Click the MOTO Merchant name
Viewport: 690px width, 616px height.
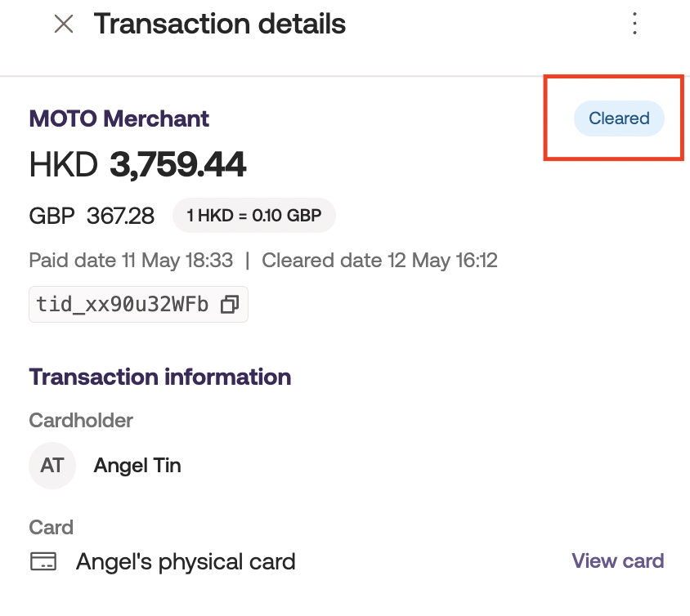click(119, 118)
